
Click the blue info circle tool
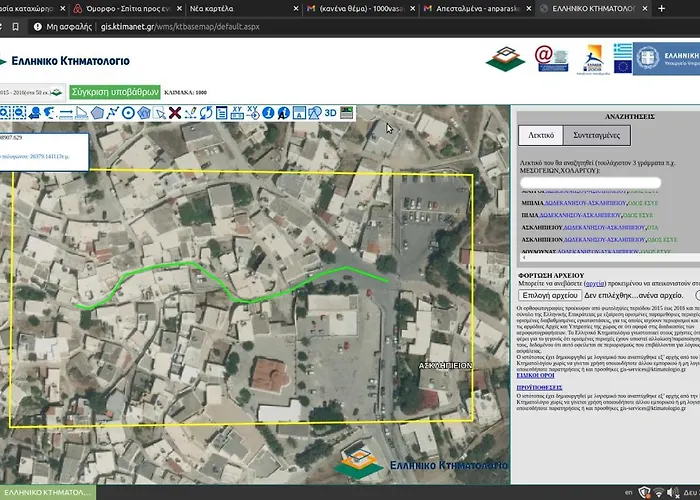266,112
